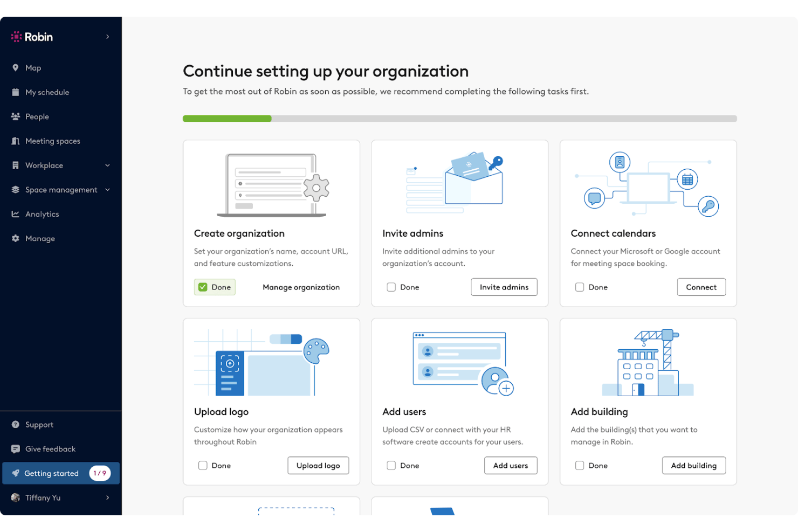Uncheck Done on Create organization card
This screenshot has width=798, height=532.
coord(203,287)
